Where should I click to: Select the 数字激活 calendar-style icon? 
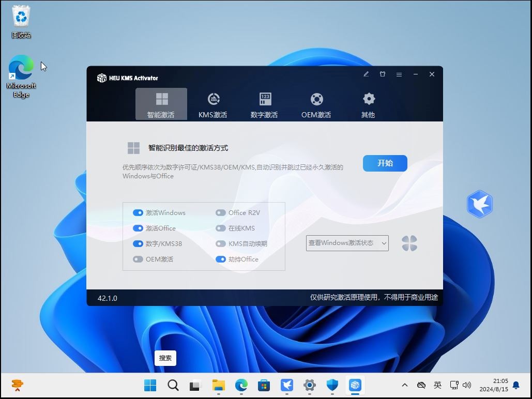[264, 99]
